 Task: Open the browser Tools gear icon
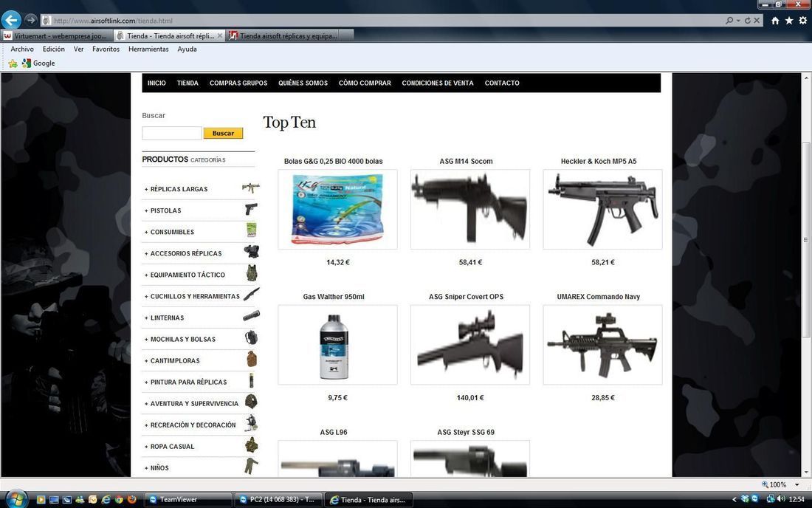(802, 21)
